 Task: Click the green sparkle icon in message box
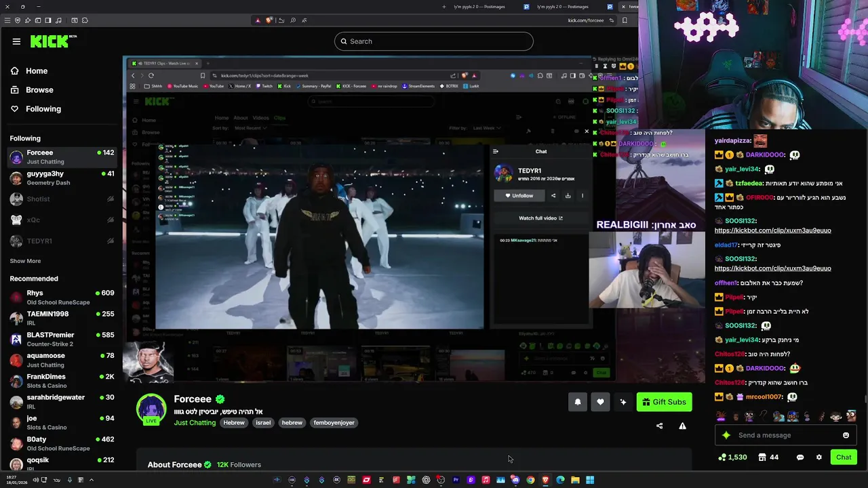[x=726, y=435]
